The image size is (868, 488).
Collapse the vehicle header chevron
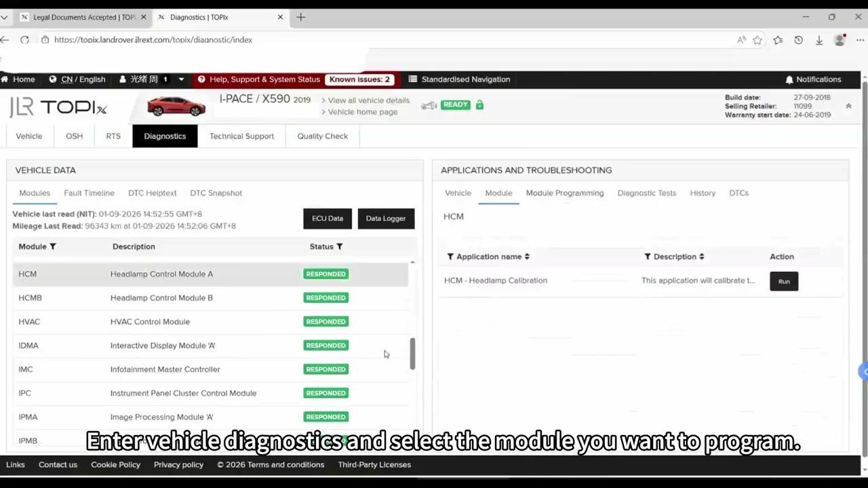pyautogui.click(x=848, y=106)
